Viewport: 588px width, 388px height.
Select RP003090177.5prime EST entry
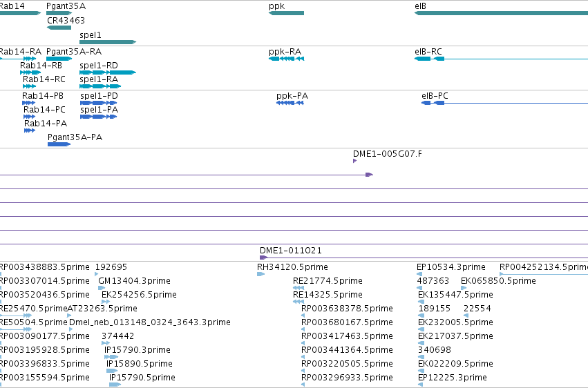click(45, 336)
